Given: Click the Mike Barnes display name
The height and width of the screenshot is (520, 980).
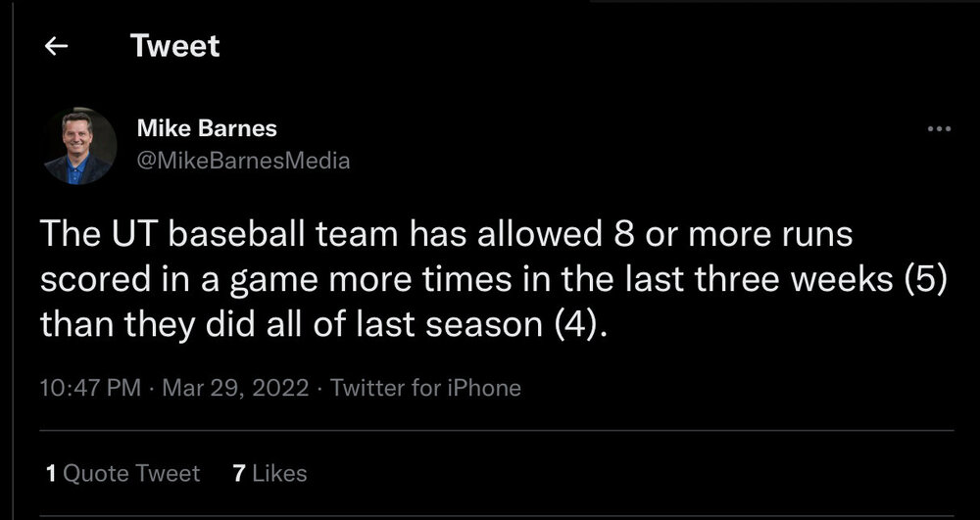Looking at the screenshot, I should [206, 128].
